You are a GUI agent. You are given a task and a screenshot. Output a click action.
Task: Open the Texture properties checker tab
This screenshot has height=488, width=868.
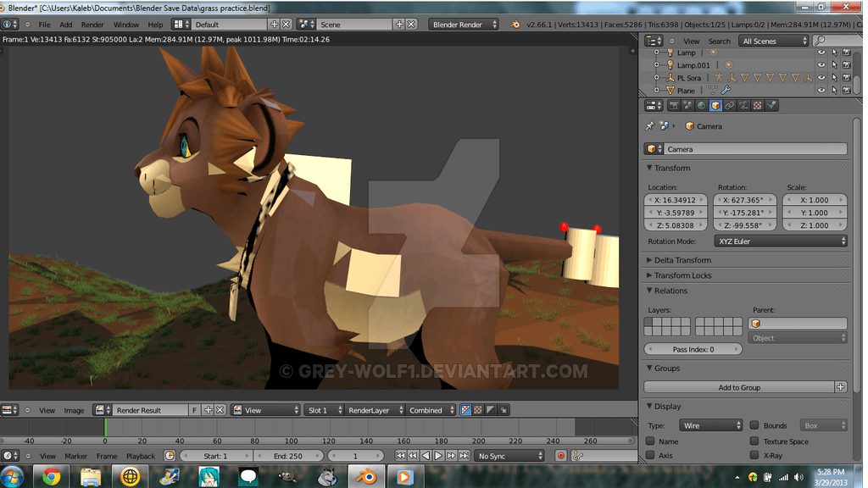(757, 105)
